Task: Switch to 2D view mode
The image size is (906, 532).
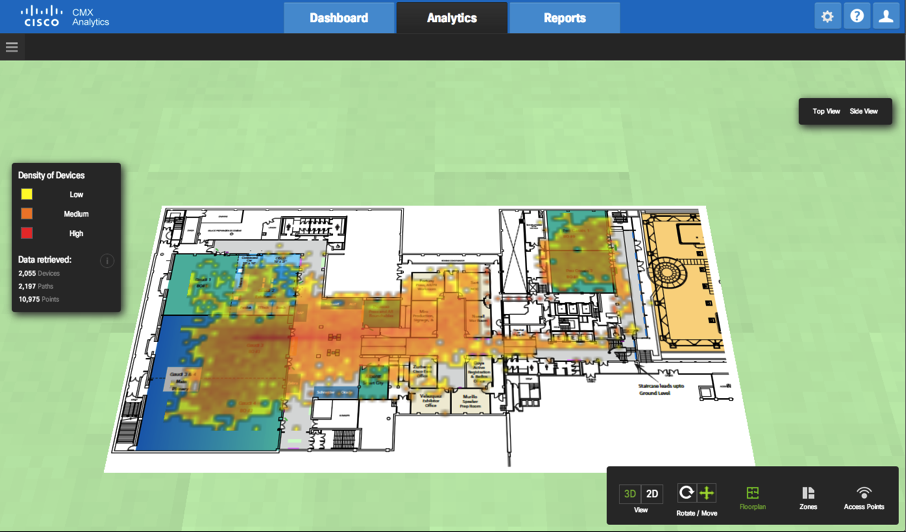Action: click(x=652, y=494)
